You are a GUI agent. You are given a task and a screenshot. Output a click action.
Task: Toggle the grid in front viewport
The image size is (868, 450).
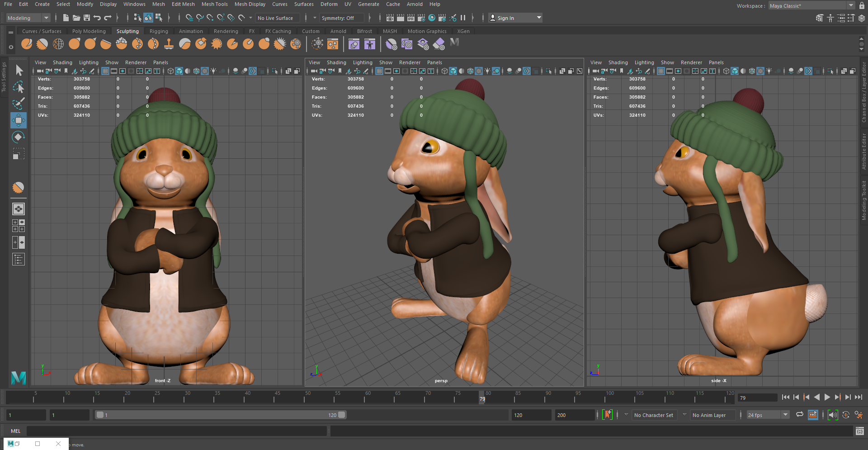click(105, 71)
